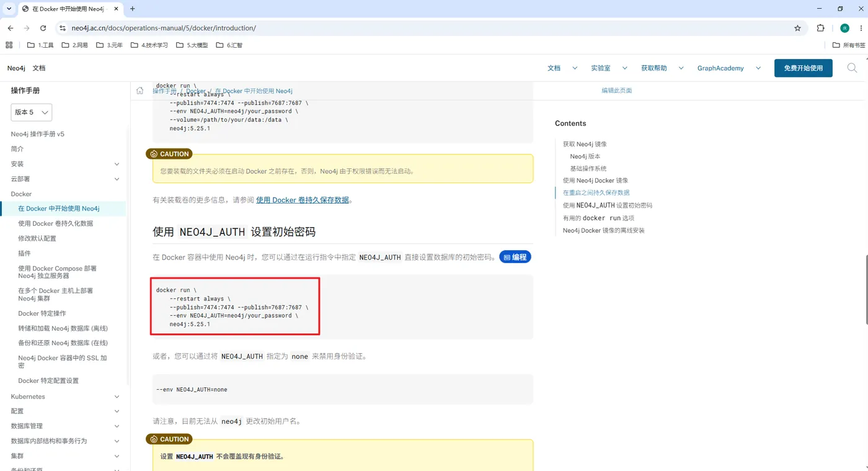This screenshot has width=868, height=471.
Task: Open Docker 特定配置设置 in sidebar
Action: point(48,381)
